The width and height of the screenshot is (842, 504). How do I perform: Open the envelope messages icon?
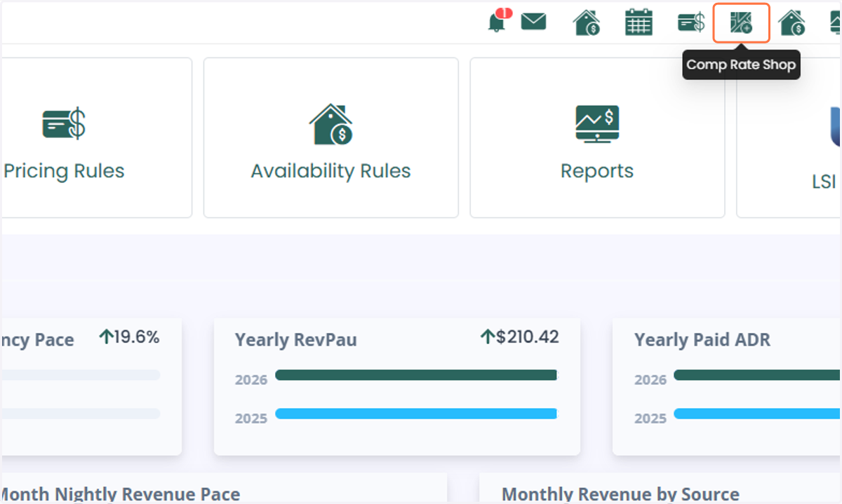coord(534,22)
